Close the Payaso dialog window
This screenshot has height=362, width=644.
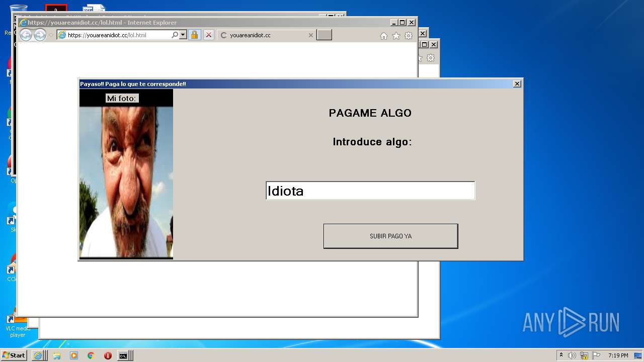517,84
